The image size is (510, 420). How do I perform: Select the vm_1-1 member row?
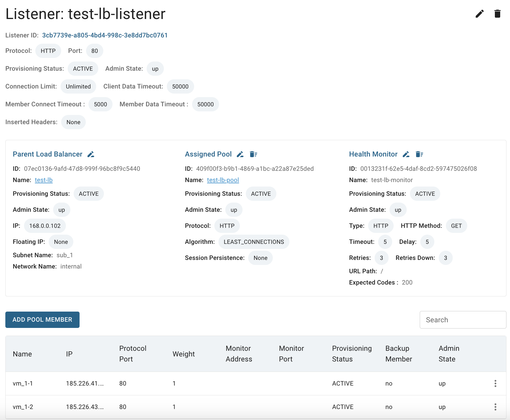click(x=256, y=383)
